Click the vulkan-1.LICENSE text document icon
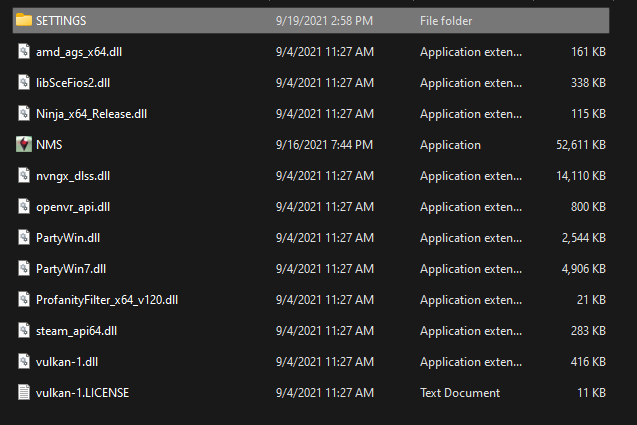Image resolution: width=637 pixels, height=425 pixels. coord(24,392)
